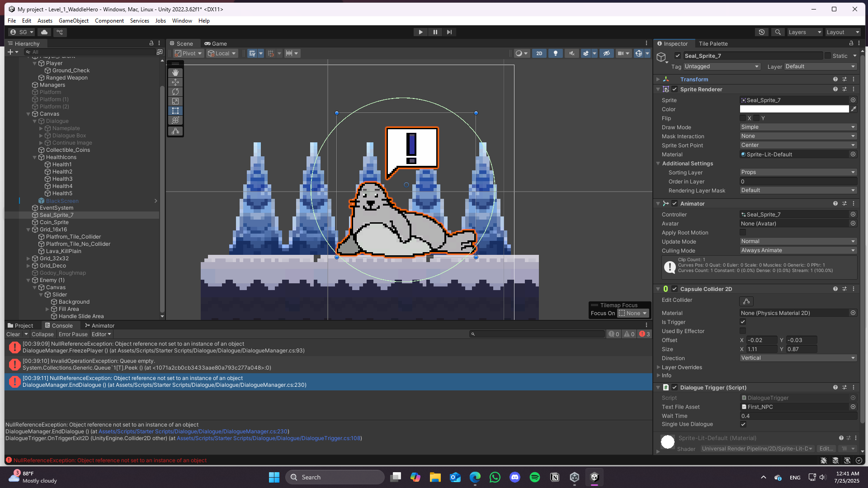This screenshot has width=868, height=488.
Task: Enable Apply Root Motion checkbox
Action: (743, 233)
